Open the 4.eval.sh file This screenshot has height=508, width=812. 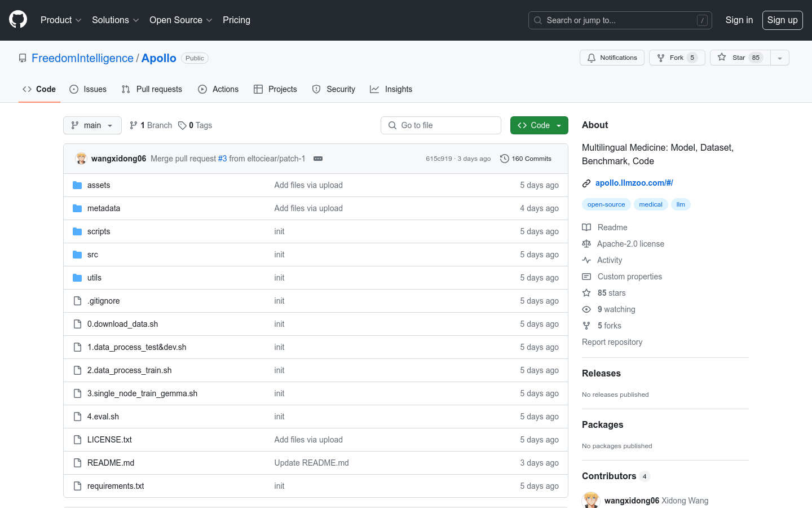pos(103,417)
